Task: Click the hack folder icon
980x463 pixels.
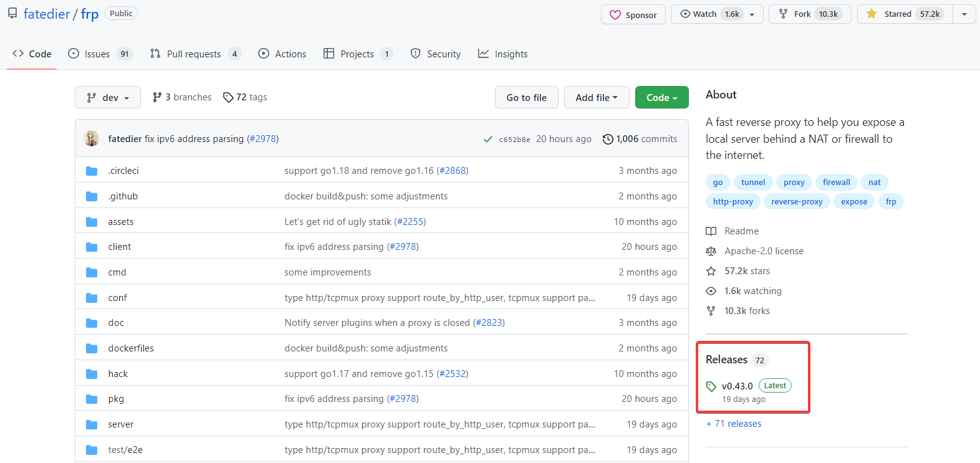Action: click(92, 374)
